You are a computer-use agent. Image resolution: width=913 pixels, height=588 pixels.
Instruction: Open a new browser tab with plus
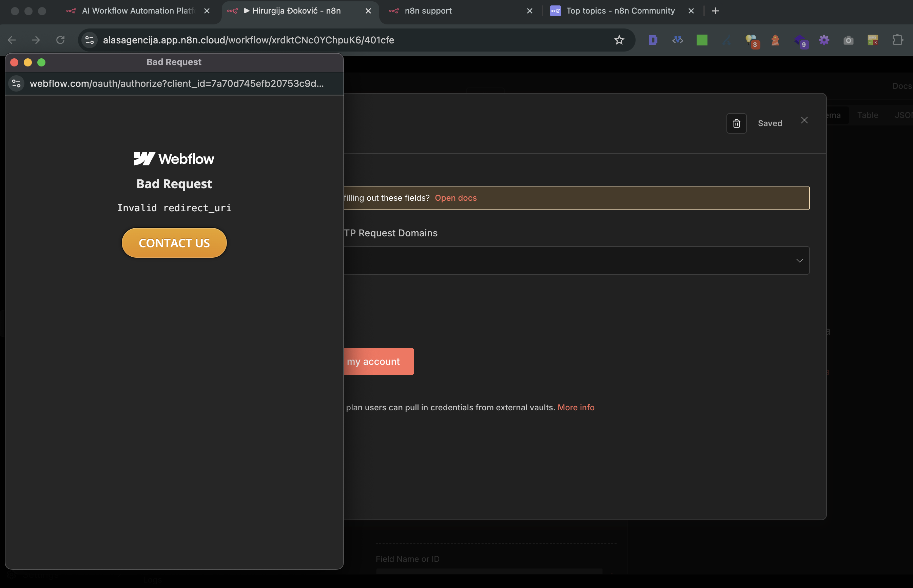click(716, 11)
